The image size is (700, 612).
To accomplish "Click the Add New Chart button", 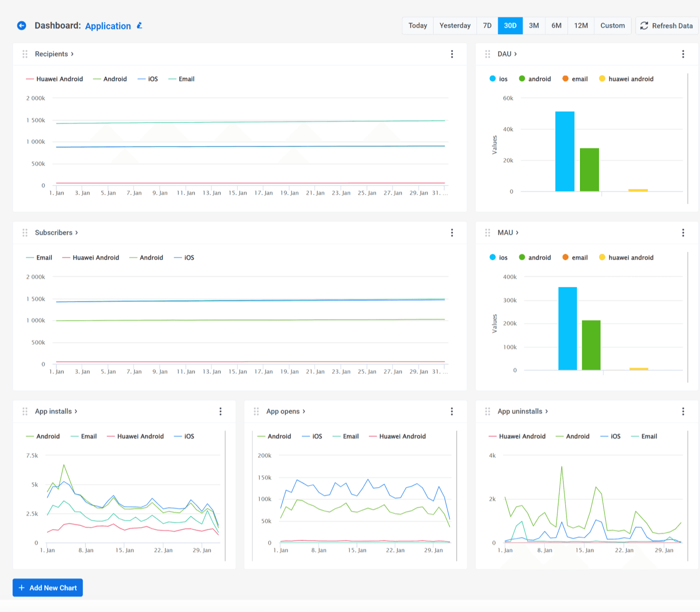I will [x=48, y=588].
